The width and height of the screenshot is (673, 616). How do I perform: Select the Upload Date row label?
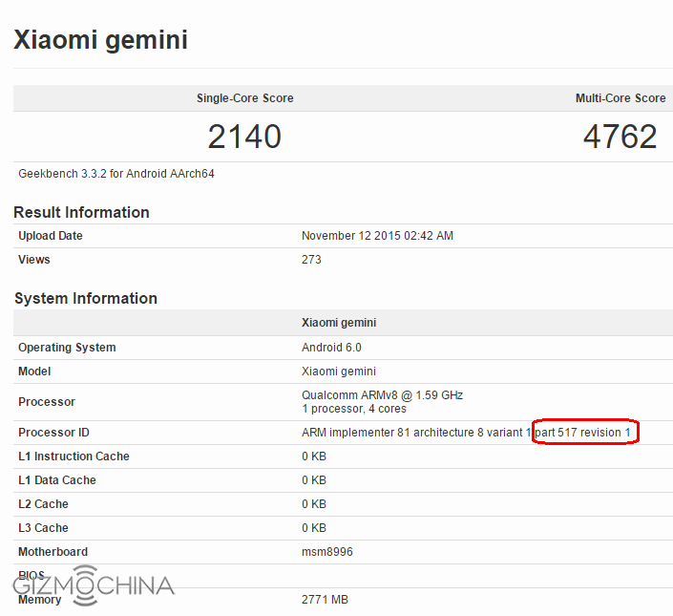pyautogui.click(x=51, y=236)
